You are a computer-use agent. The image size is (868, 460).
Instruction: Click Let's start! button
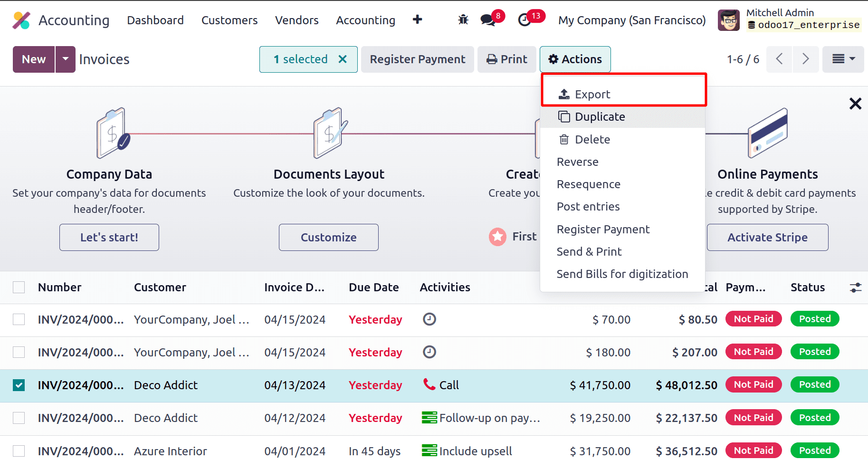point(109,237)
